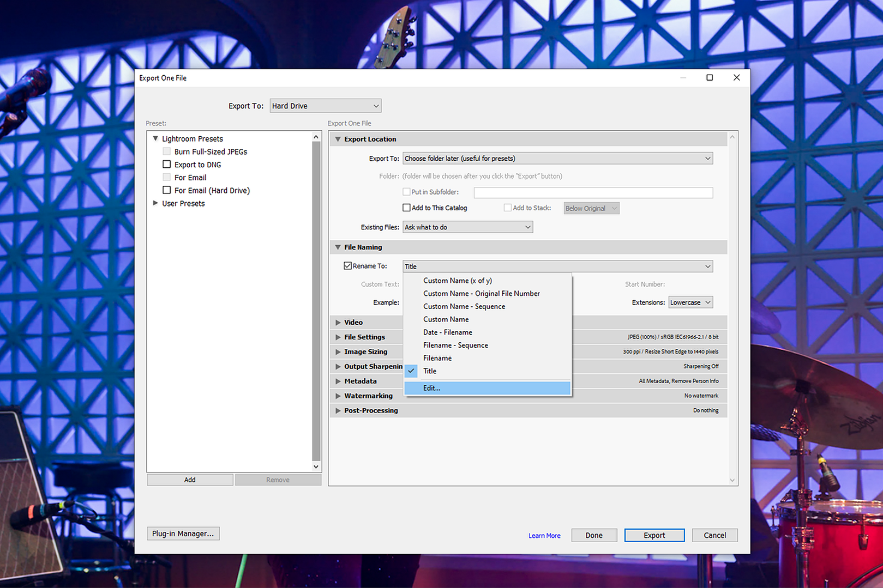Collapse the Lightroom Presets group
This screenshot has height=588, width=883.
(155, 138)
